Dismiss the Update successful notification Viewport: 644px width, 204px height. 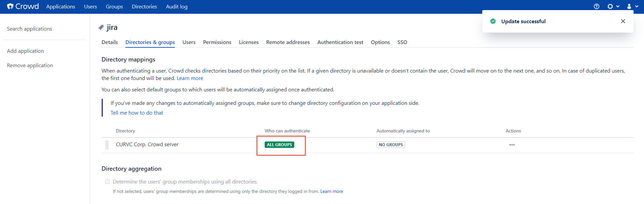pos(623,21)
